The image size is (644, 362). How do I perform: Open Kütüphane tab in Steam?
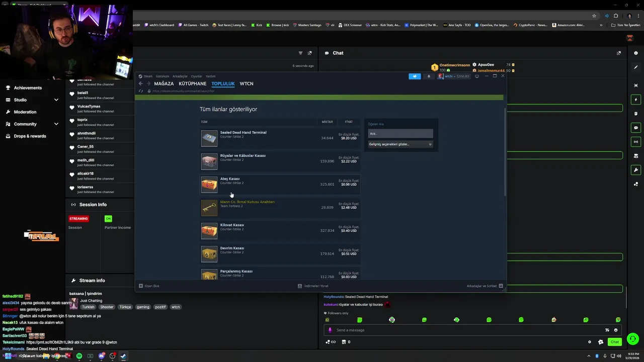point(193,83)
